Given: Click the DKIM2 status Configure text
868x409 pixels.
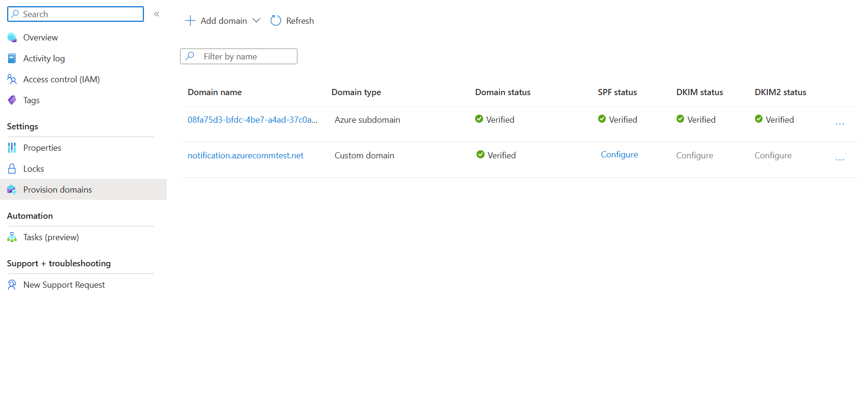Looking at the screenshot, I should click(773, 156).
